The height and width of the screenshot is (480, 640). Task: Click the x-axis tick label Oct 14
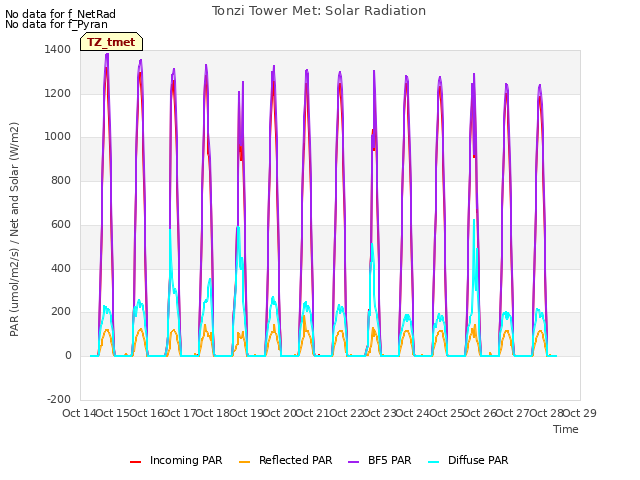pyautogui.click(x=79, y=413)
